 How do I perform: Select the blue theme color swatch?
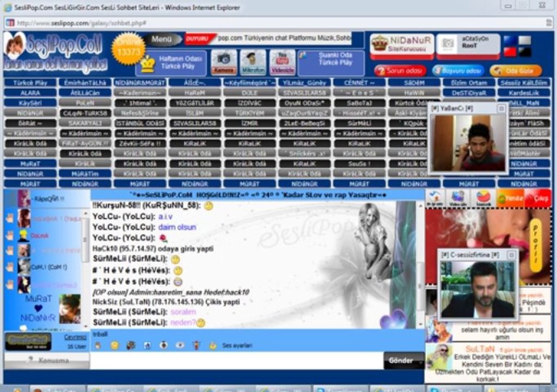point(510,40)
